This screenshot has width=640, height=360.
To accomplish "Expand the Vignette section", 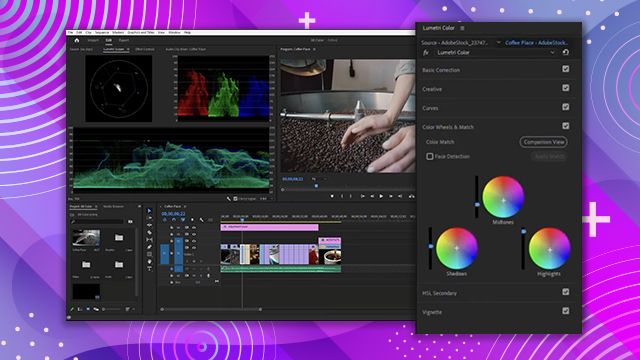I will click(x=432, y=312).
